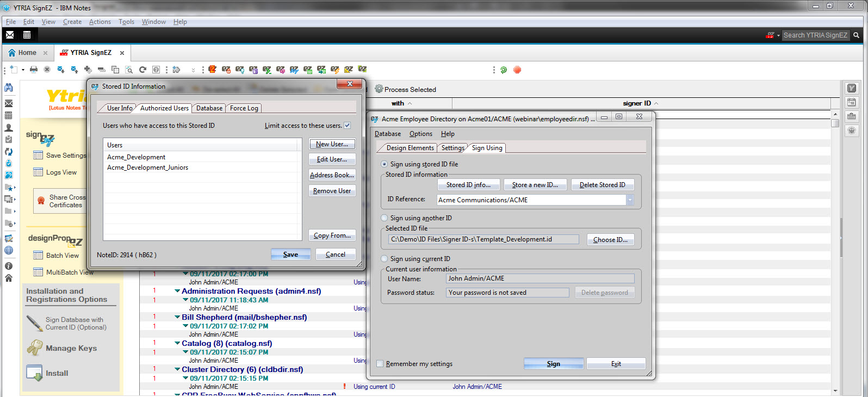Click the Copy From... button
The image size is (868, 397).
pos(332,235)
